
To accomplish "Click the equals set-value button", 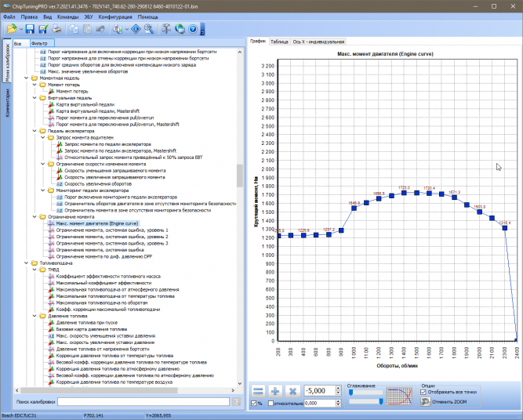I will point(258,391).
